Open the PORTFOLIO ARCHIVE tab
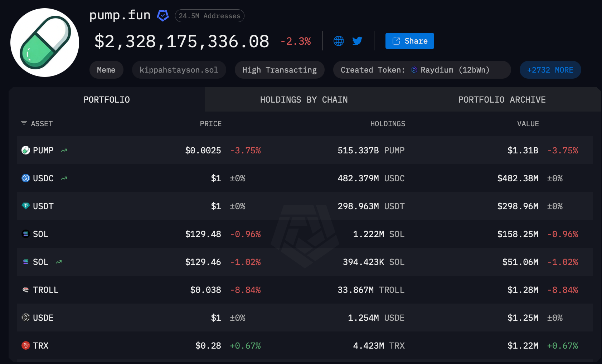Image resolution: width=602 pixels, height=364 pixels. [502, 99]
